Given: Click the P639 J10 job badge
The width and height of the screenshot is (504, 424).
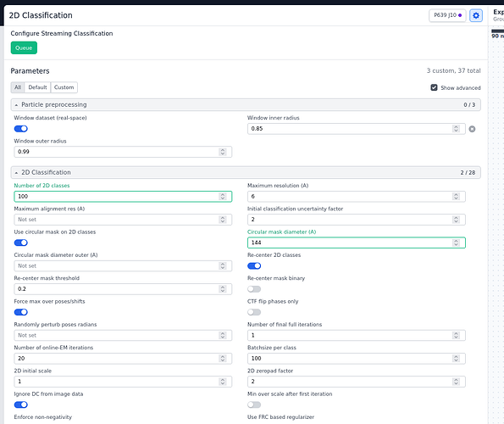Looking at the screenshot, I should (x=447, y=15).
